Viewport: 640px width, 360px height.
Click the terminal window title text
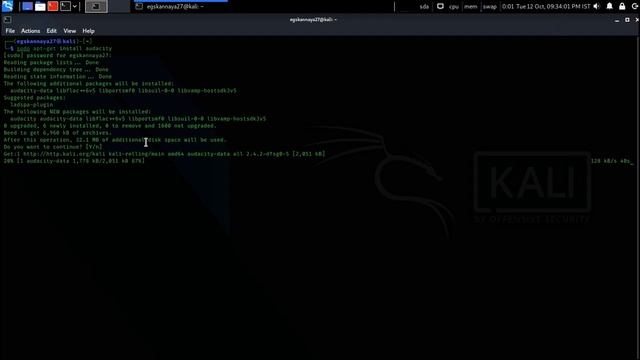click(313, 20)
